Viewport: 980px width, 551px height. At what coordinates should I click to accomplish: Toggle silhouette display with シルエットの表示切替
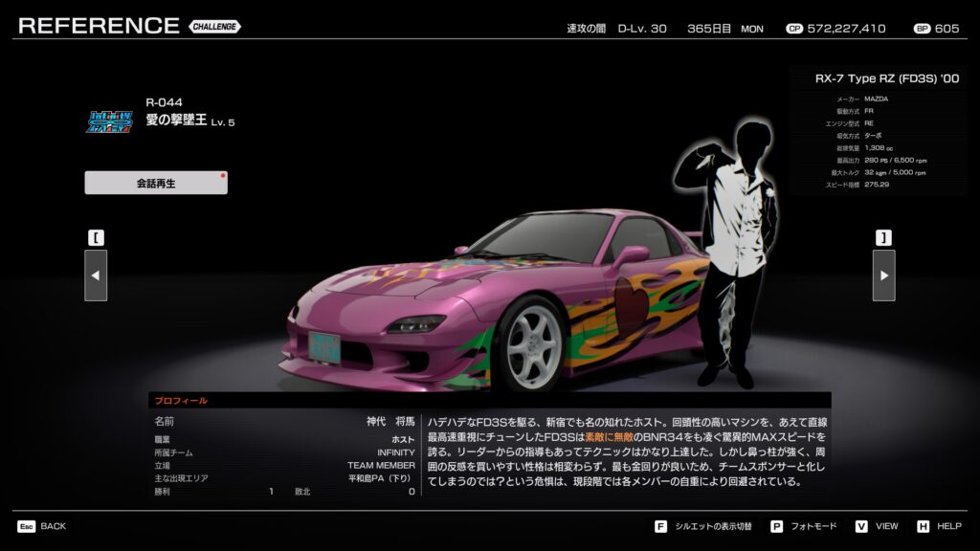point(713,526)
